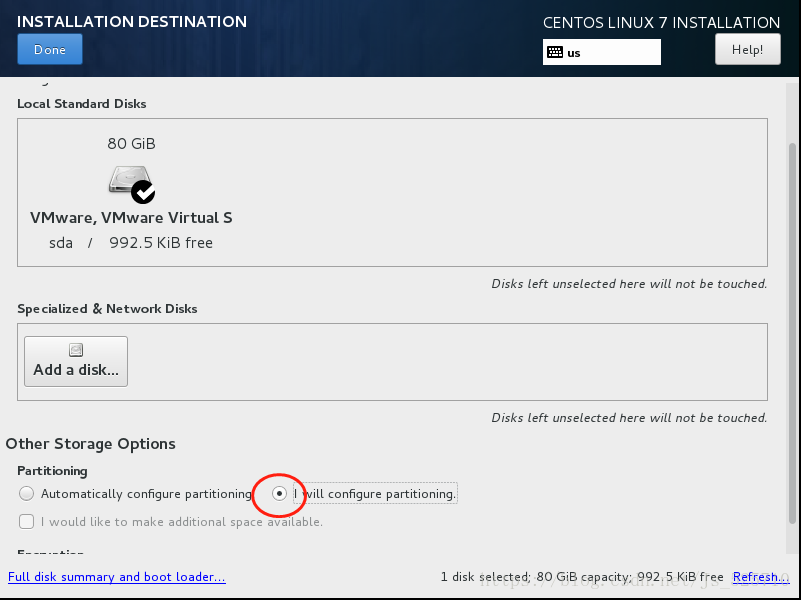Viewport: 801px width, 600px height.
Task: Click the VMware, VMware Virtual S label
Action: click(131, 218)
